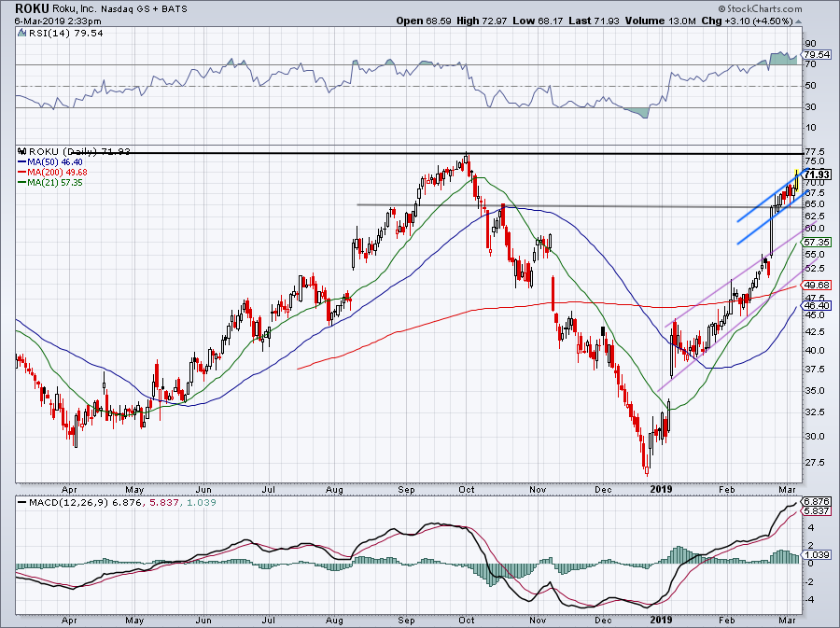Screen dimensions: 840x628
Task: Click the -4 label on the MACD axis
Action: (x=810, y=600)
